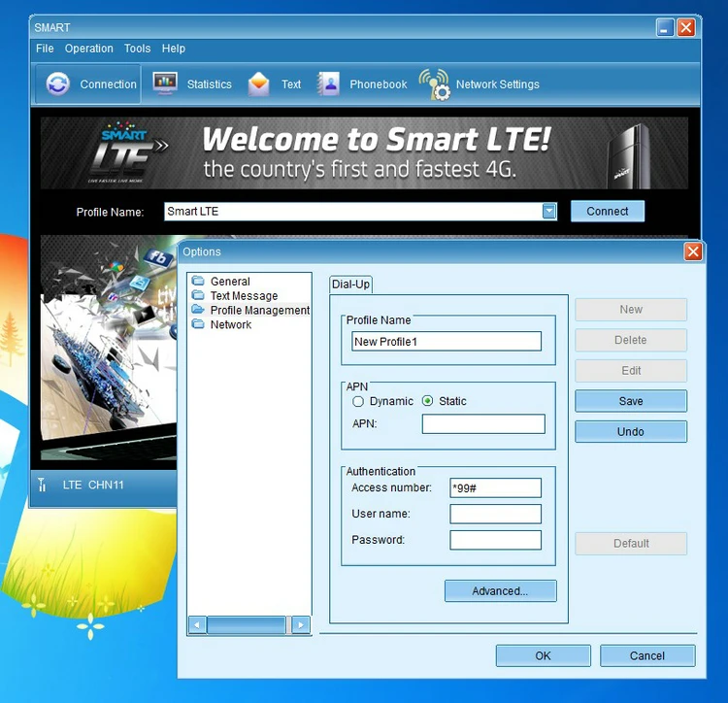728x703 pixels.
Task: Open the Operation menu
Action: pyautogui.click(x=88, y=49)
